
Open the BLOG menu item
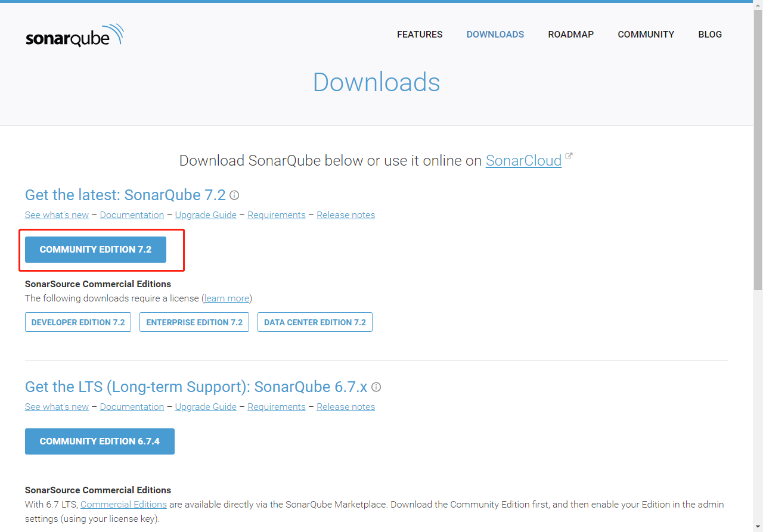tap(710, 35)
